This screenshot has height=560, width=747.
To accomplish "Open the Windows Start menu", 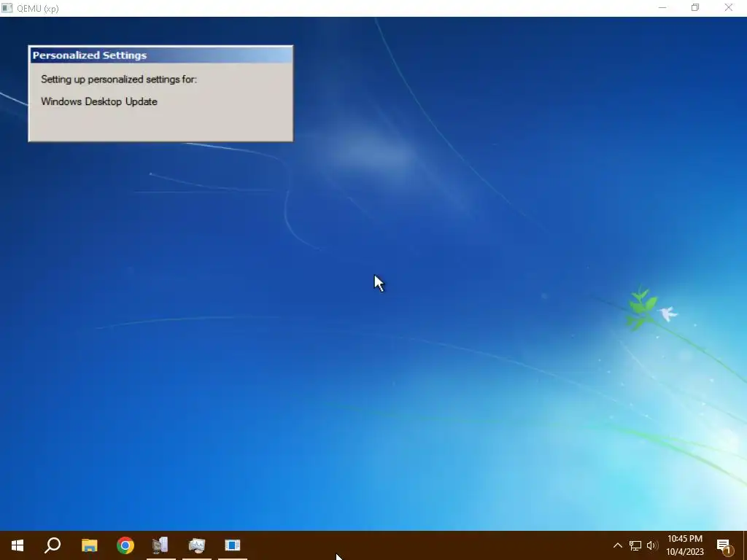I will tap(18, 545).
